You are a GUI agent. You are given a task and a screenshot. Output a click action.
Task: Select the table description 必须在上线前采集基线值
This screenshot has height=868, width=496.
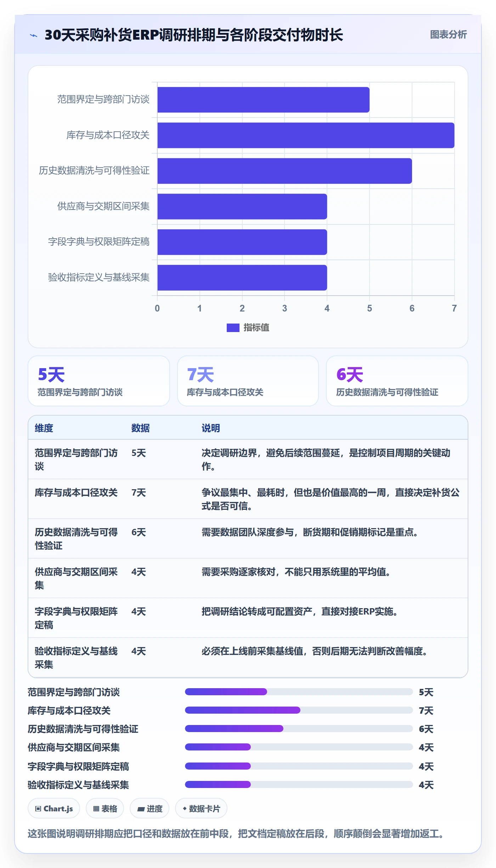point(315,651)
